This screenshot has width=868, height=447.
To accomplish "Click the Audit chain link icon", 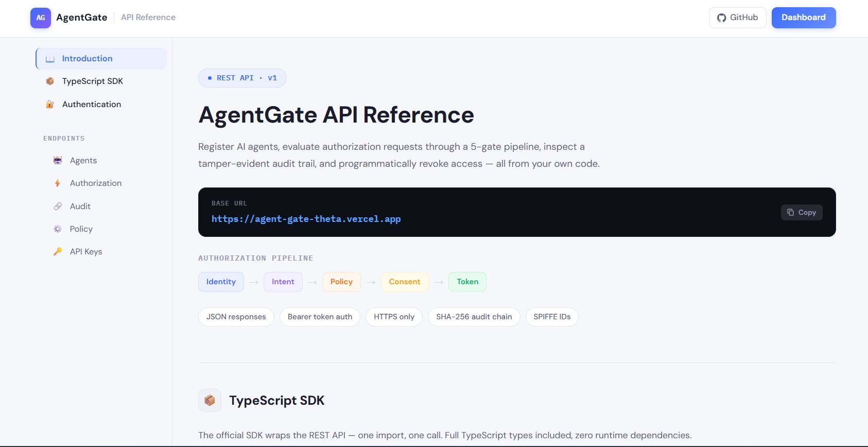I will [x=58, y=207].
